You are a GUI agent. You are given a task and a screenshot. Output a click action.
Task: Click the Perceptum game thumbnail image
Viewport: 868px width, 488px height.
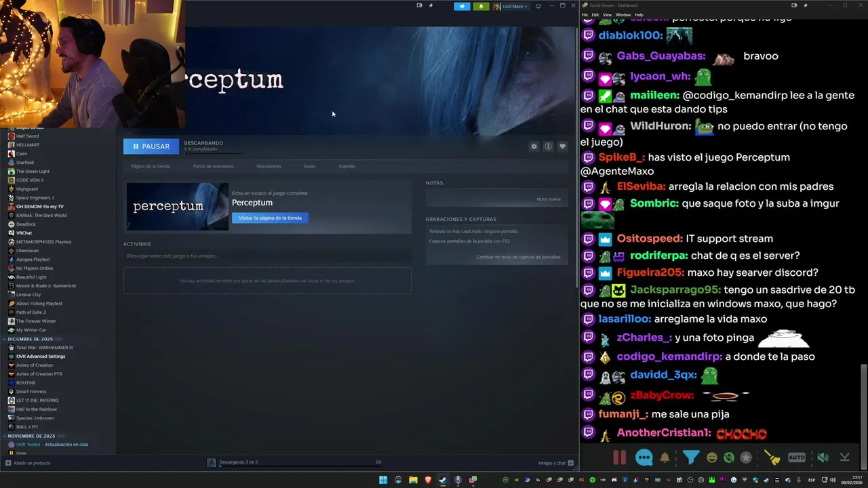[178, 207]
